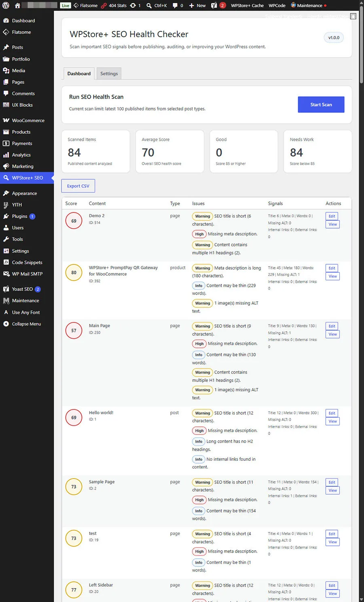Switch to the Settings tab
Screen dimensions: 364x602
click(109, 74)
